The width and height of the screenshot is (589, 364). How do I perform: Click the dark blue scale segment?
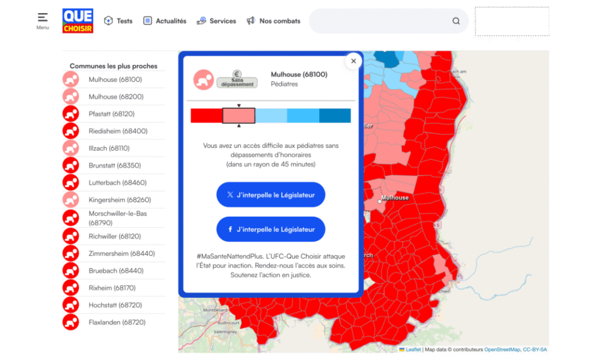click(x=335, y=116)
